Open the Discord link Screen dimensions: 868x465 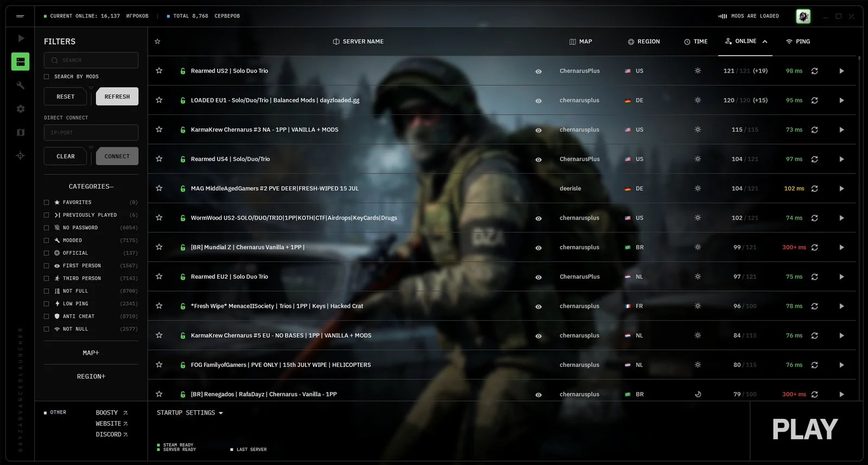pyautogui.click(x=111, y=435)
